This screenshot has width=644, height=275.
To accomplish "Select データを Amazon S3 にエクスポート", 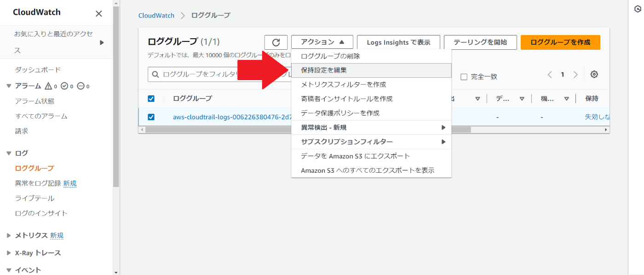I will (x=371, y=156).
